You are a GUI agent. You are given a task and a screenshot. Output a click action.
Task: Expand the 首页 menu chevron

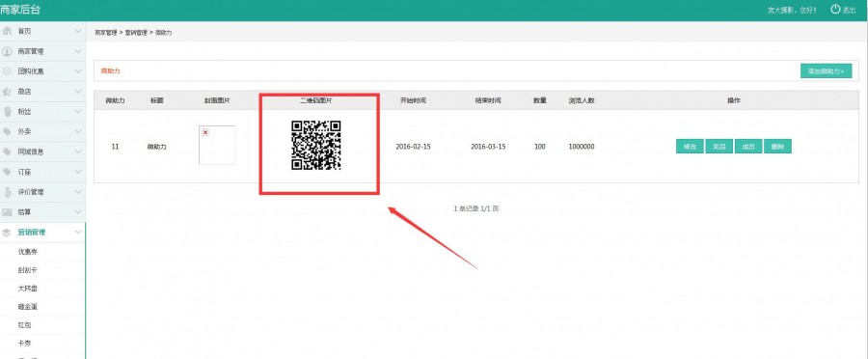[x=78, y=31]
